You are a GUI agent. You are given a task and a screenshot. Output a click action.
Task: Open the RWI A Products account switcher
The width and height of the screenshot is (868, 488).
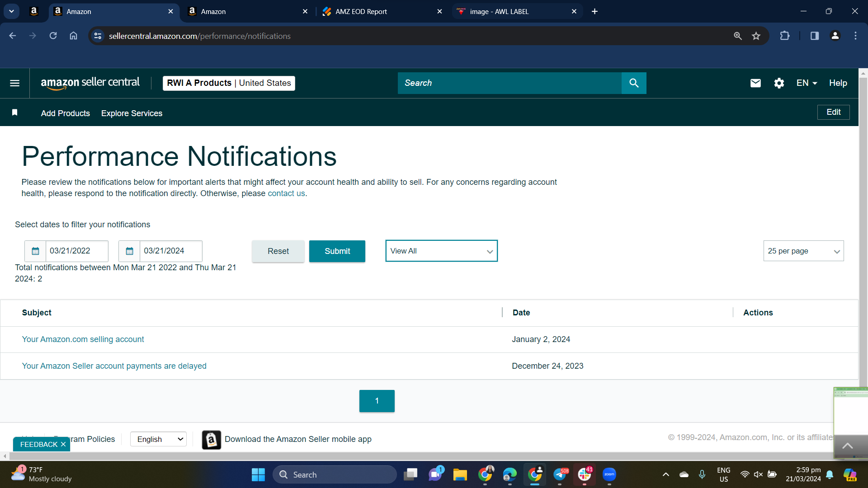point(229,83)
